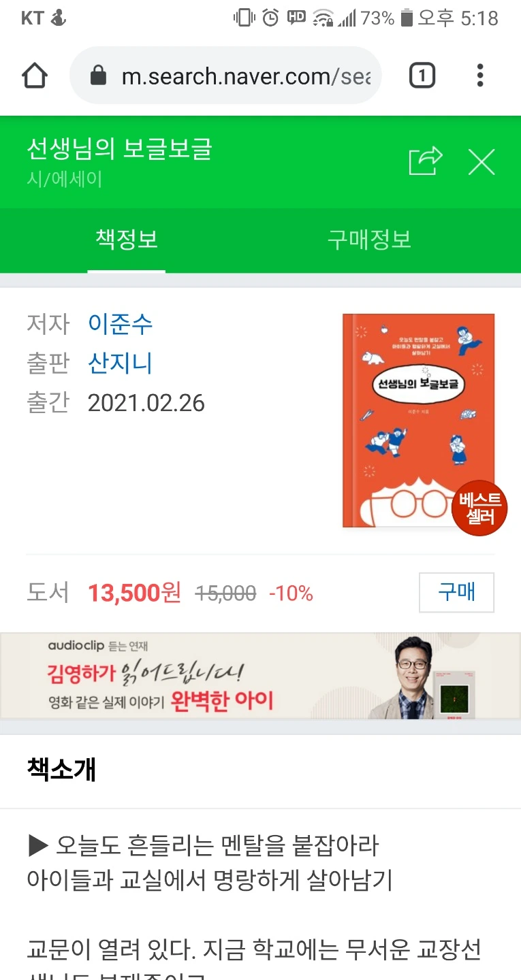
Task: Tap the lock icon in address bar
Action: pos(99,75)
